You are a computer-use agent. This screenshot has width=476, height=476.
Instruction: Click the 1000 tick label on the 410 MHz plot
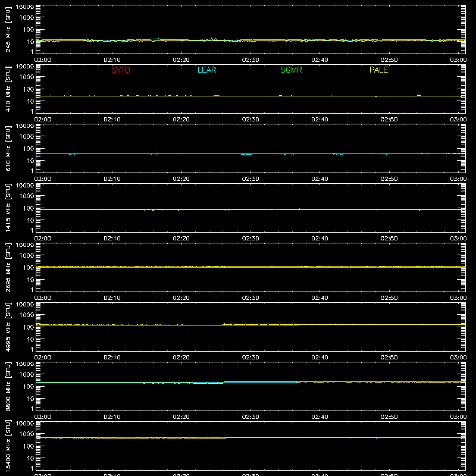tap(27, 77)
